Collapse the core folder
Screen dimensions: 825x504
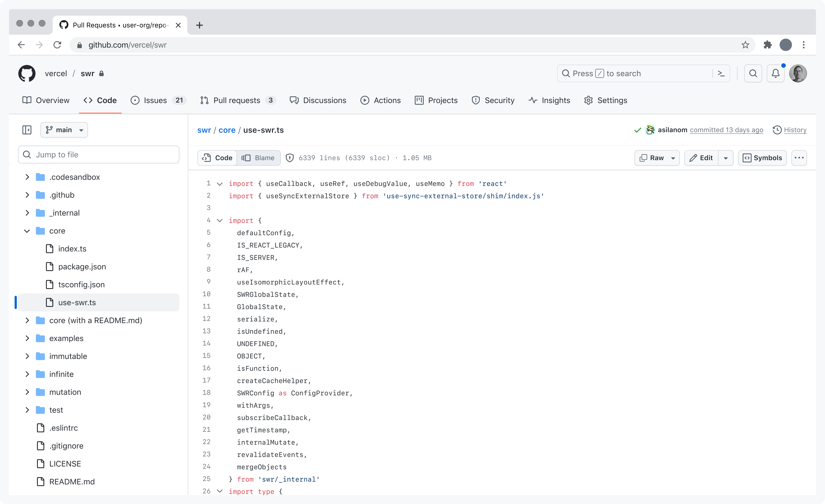(27, 231)
